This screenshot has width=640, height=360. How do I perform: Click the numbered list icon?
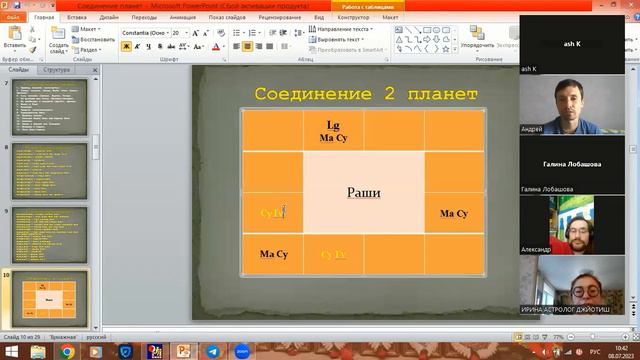pos(252,33)
